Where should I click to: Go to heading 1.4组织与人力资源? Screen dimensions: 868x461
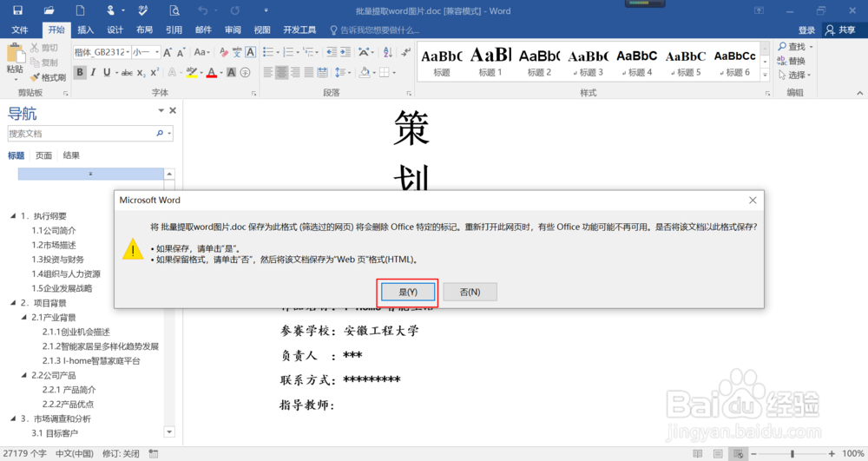click(x=66, y=274)
